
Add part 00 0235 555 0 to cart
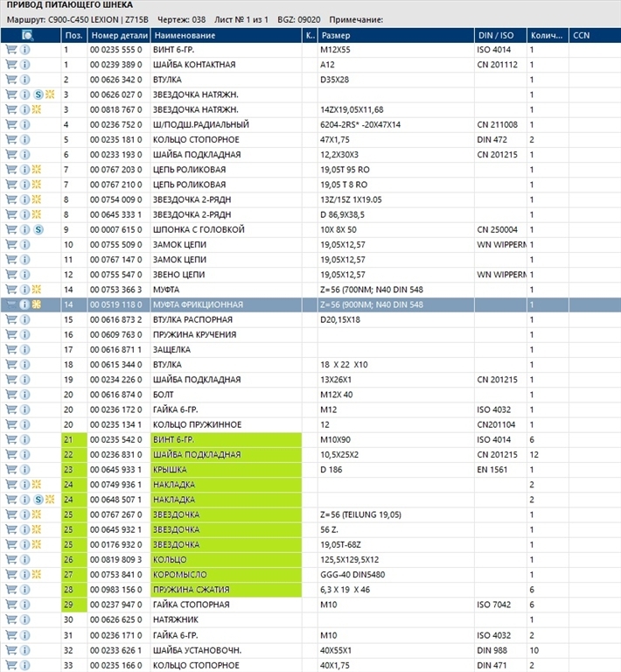click(x=11, y=49)
